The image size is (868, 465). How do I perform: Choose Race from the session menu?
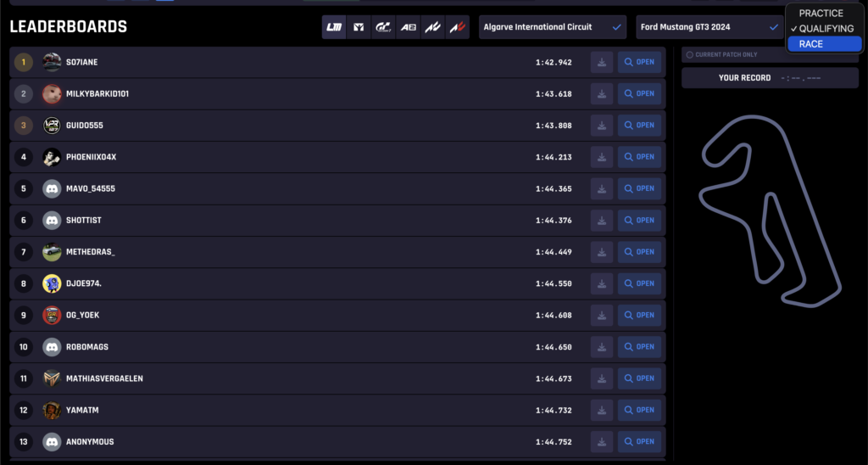[810, 44]
